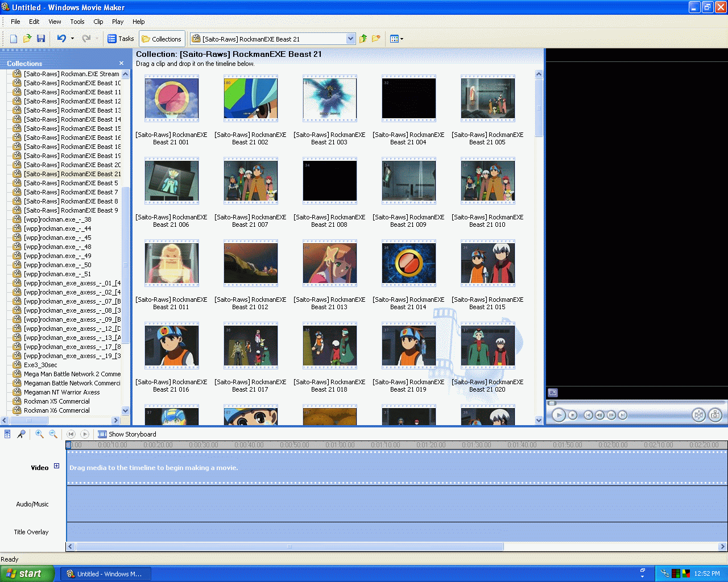Open the Help menu
The height and width of the screenshot is (582, 728).
139,22
